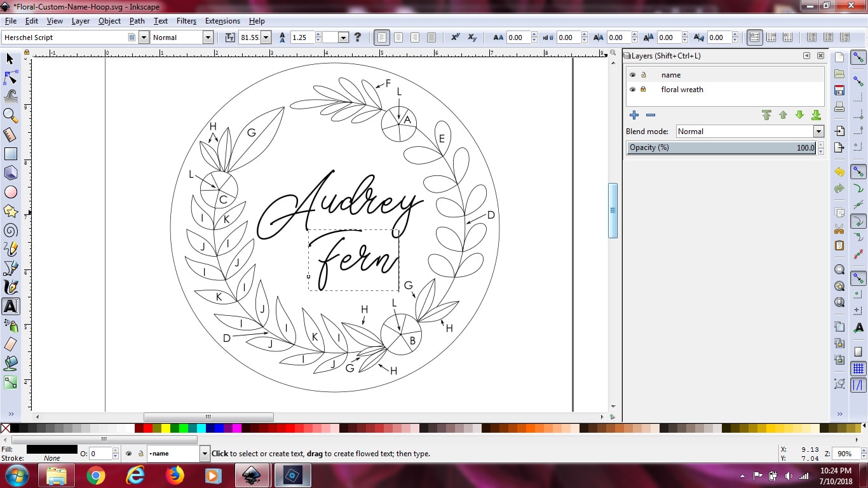This screenshot has width=868, height=488.
Task: Open the line spacing unit dropdown
Action: click(343, 37)
